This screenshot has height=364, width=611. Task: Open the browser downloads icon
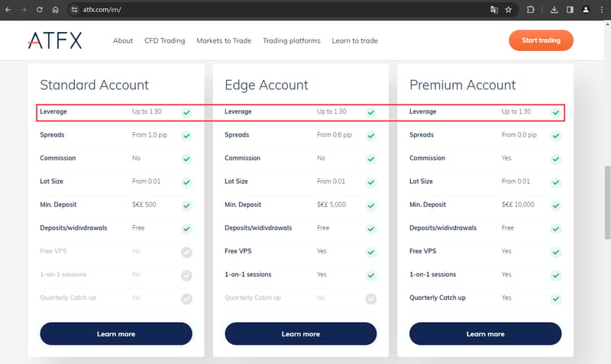(x=554, y=10)
